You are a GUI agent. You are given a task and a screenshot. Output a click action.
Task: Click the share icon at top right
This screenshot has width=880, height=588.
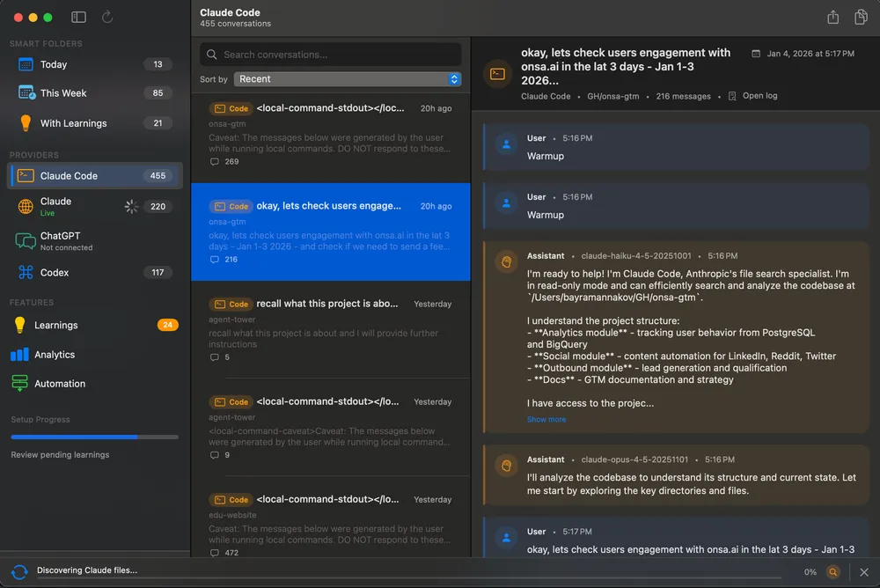tap(832, 17)
